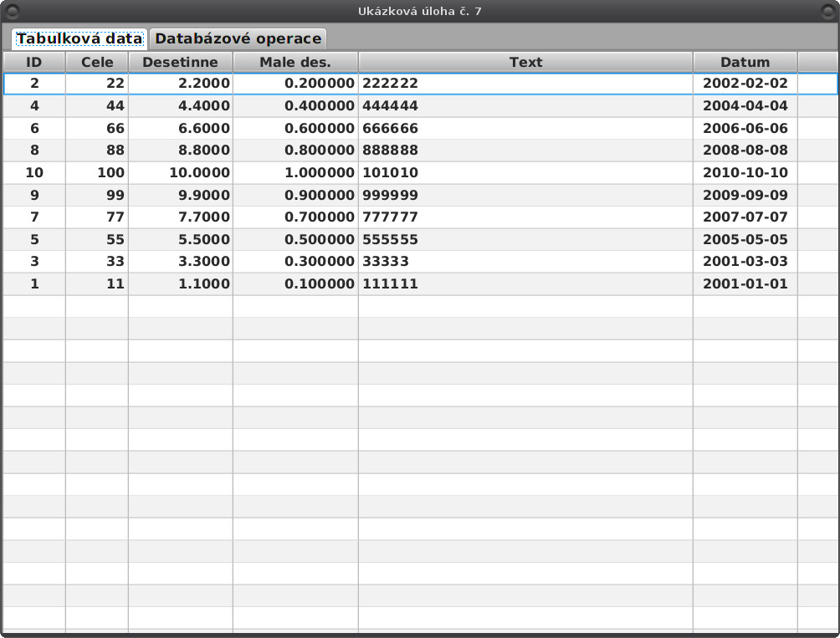
Task: Select date cell 2002-02-02
Action: point(745,84)
